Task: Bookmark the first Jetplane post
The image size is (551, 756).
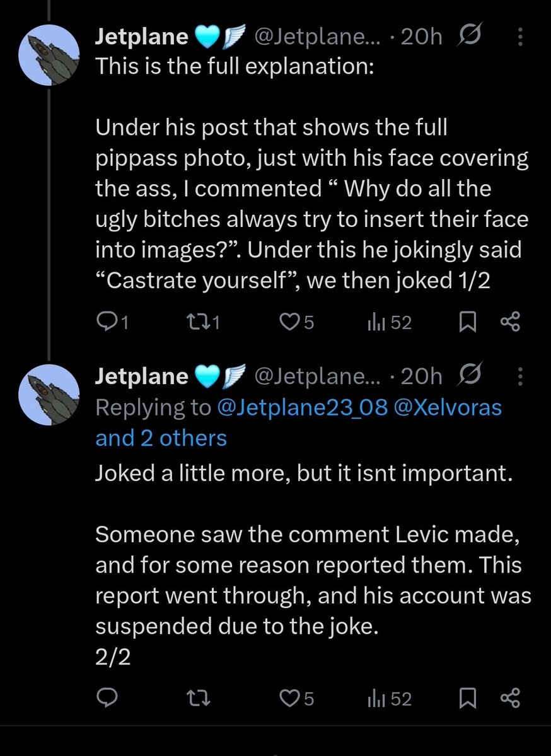Action: coord(467,323)
